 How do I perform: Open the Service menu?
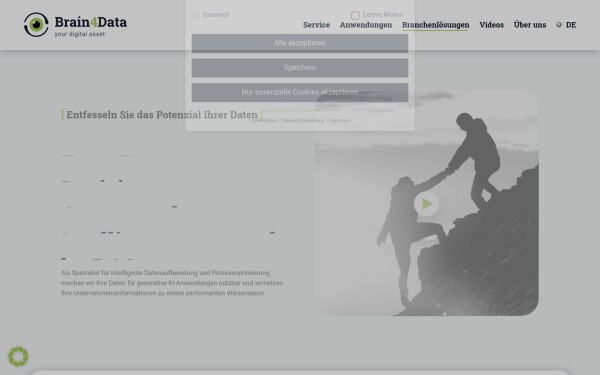point(316,25)
